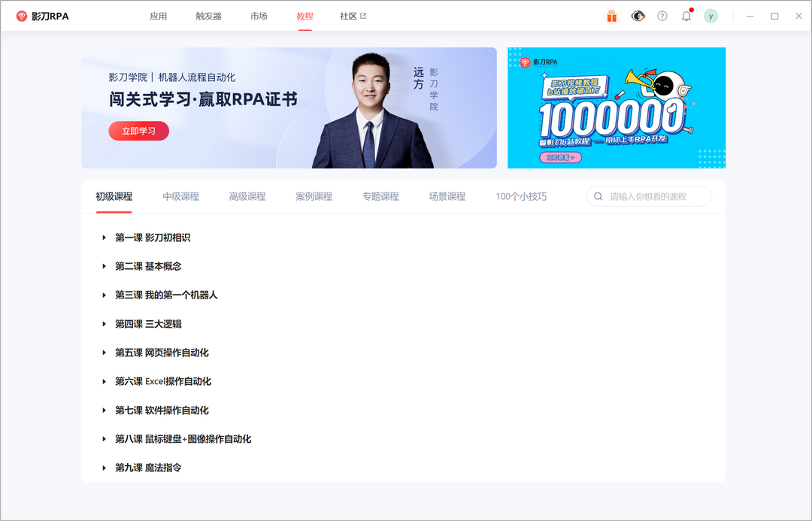Click the search magnifier in the course search box
This screenshot has width=812, height=521.
(x=598, y=195)
